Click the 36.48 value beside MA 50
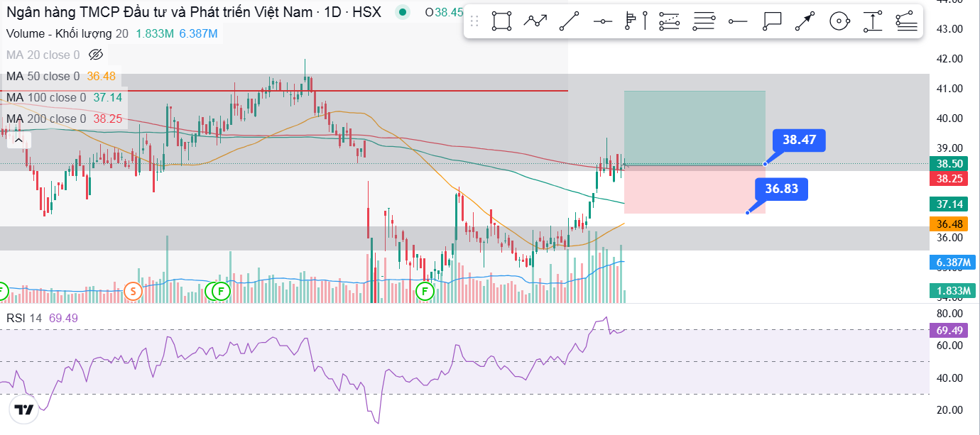 pos(102,76)
